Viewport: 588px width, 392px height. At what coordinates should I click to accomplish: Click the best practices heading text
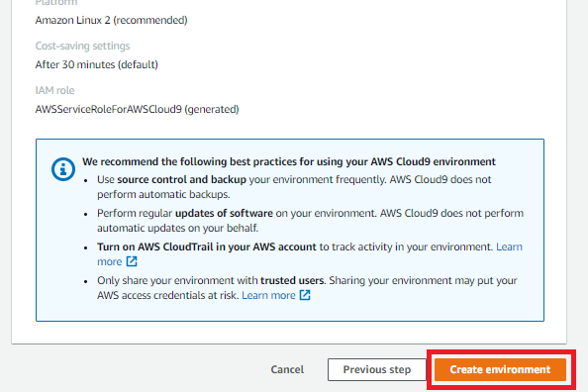289,161
